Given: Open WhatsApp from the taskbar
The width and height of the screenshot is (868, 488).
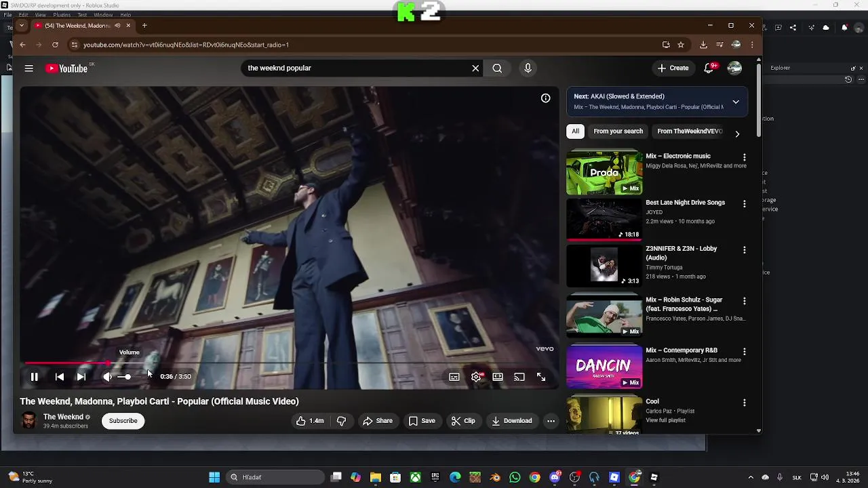Looking at the screenshot, I should coord(515,477).
